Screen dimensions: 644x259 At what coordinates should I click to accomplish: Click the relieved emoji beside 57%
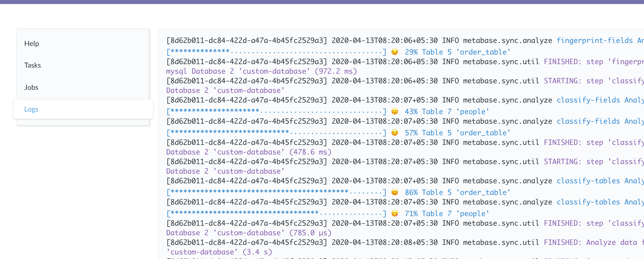394,133
